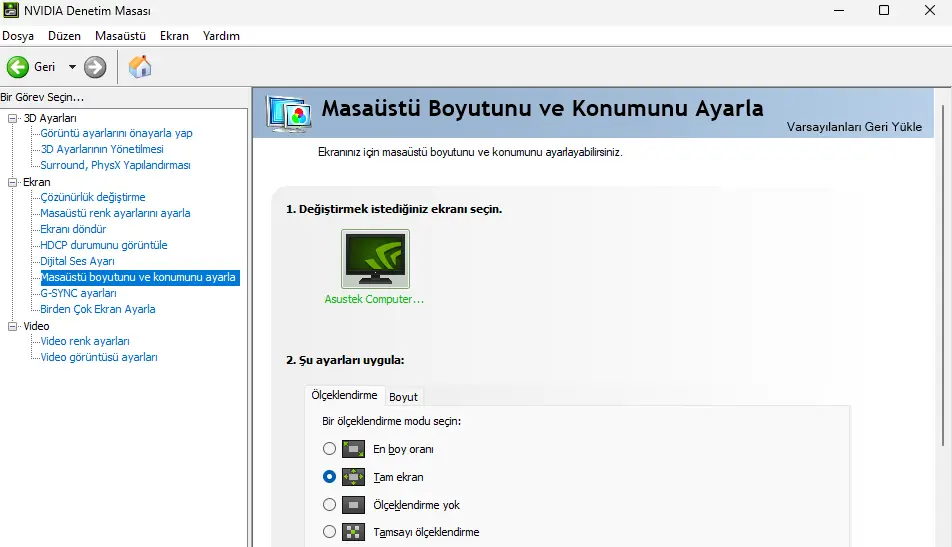
Task: Open the Düzen menu
Action: click(x=64, y=36)
